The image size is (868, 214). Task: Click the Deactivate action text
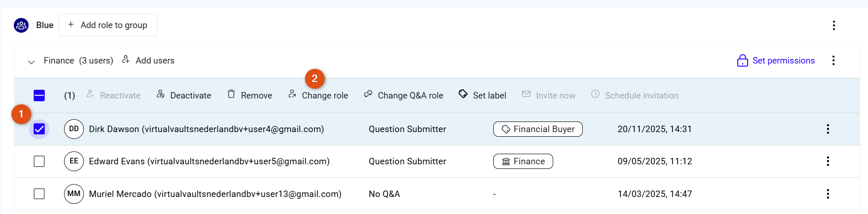(x=191, y=96)
